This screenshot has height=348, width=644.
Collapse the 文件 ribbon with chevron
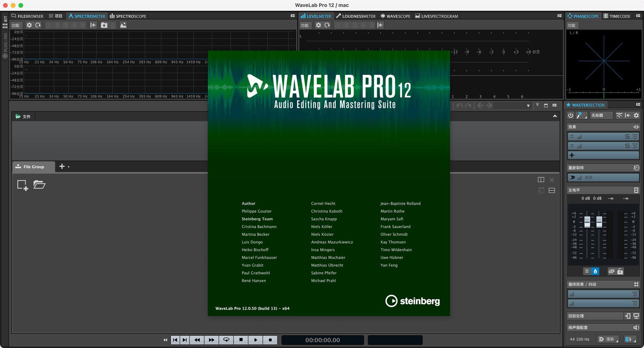tap(555, 116)
